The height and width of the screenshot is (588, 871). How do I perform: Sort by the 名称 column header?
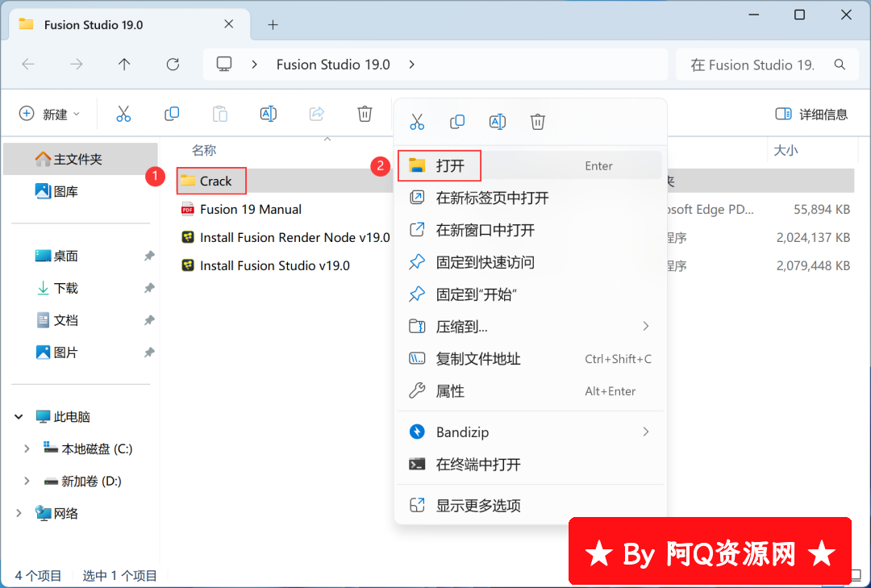coord(204,150)
